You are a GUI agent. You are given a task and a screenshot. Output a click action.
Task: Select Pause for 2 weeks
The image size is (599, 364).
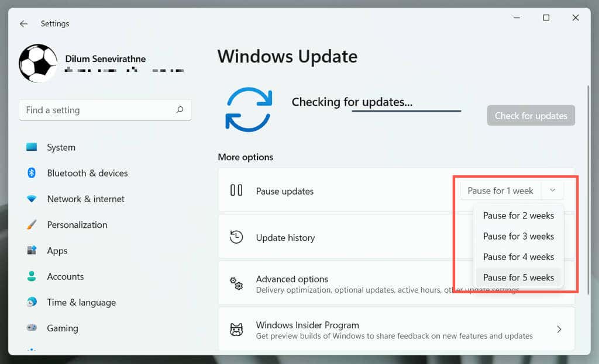518,215
